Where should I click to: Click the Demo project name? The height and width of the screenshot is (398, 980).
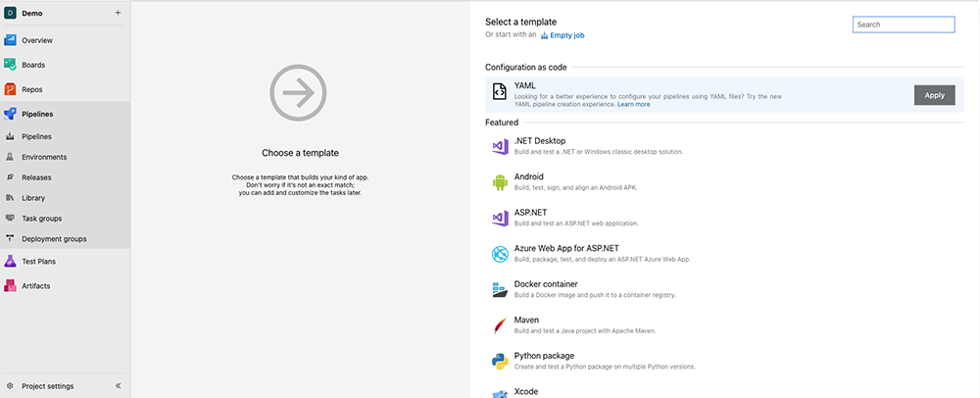(32, 13)
